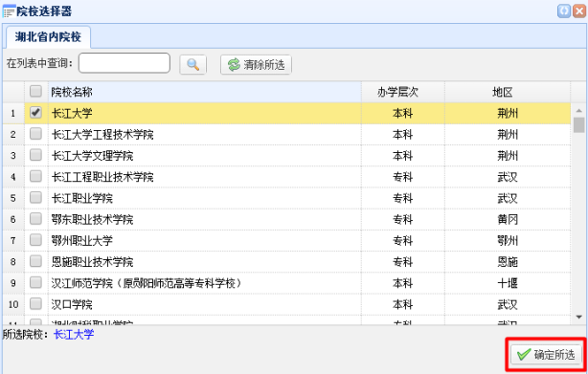The image size is (588, 374).
Task: Sort by 院校名称 column header
Action: (x=205, y=92)
